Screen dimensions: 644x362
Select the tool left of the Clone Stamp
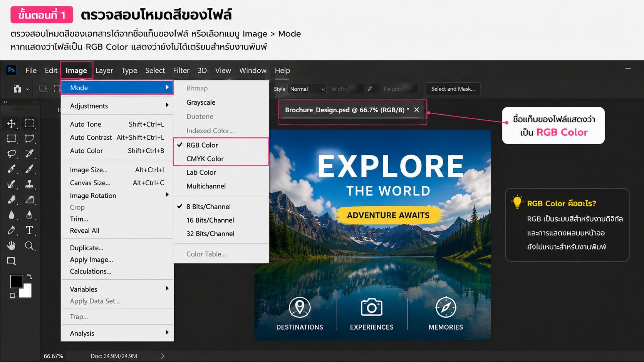11,184
